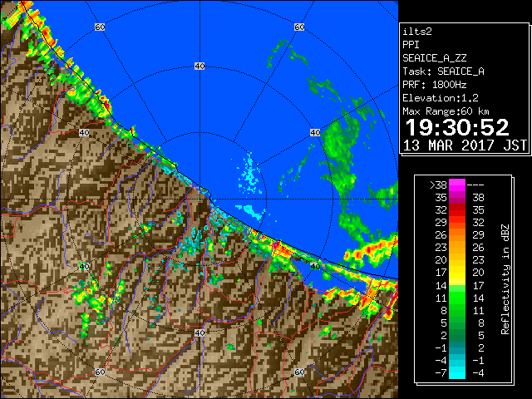The width and height of the screenshot is (532, 399).
Task: Click the "---" legend entry
Action: pos(475,185)
